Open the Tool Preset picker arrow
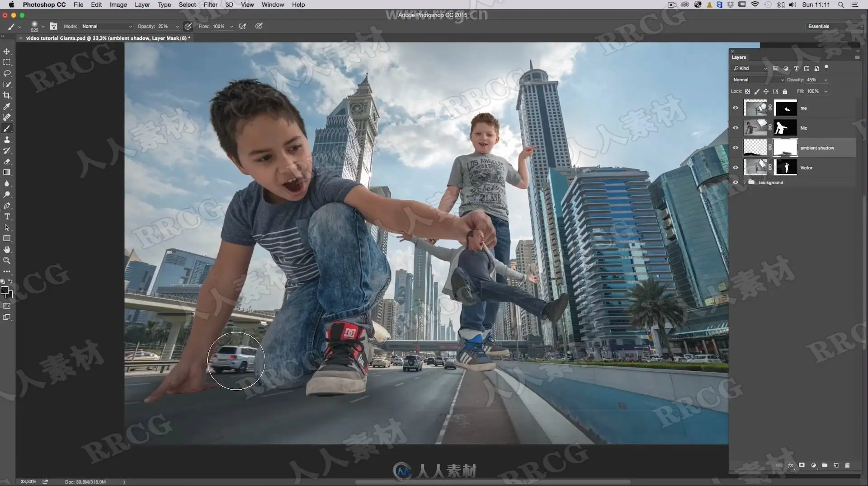This screenshot has width=868, height=486. pos(19,27)
